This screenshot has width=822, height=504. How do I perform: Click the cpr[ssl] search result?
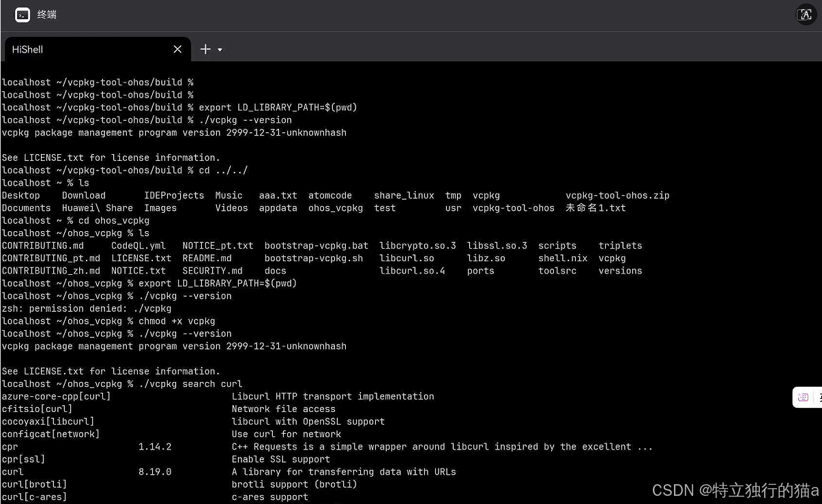coord(24,460)
